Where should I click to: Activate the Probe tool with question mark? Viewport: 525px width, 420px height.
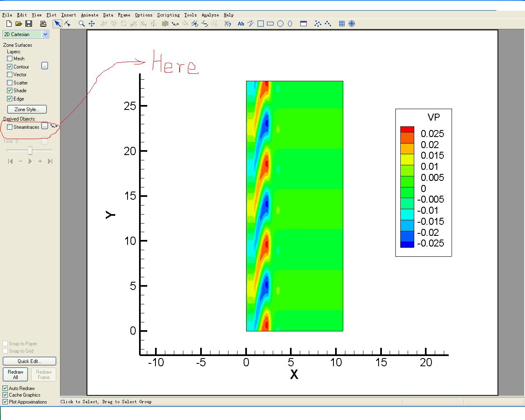click(x=228, y=23)
